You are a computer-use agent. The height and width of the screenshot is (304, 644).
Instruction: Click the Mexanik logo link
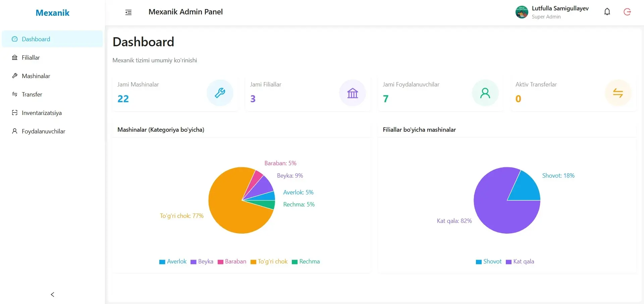click(52, 13)
